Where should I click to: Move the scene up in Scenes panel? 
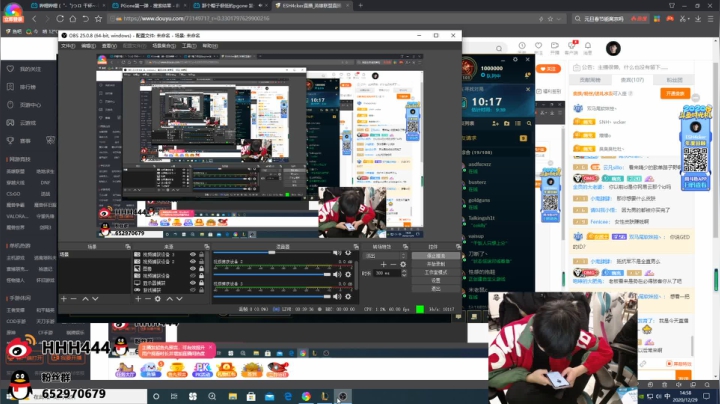(x=85, y=299)
